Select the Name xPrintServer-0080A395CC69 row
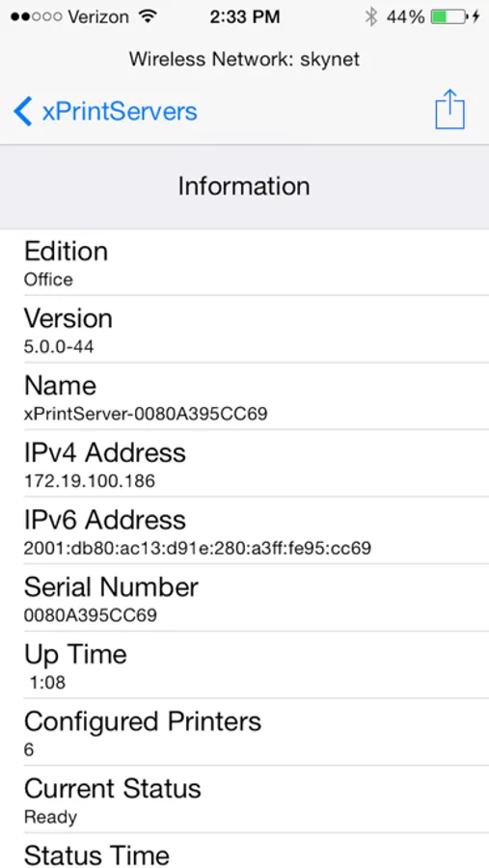The height and width of the screenshot is (868, 489). click(x=244, y=396)
